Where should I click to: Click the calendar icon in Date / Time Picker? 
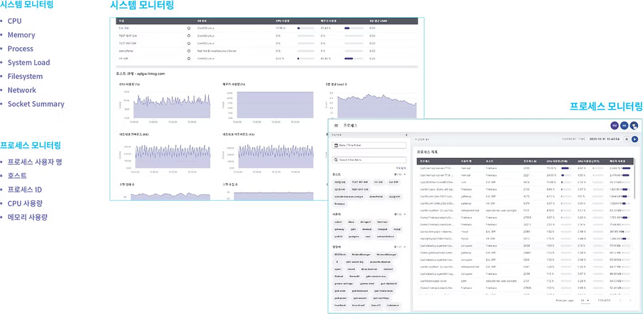tap(336, 145)
